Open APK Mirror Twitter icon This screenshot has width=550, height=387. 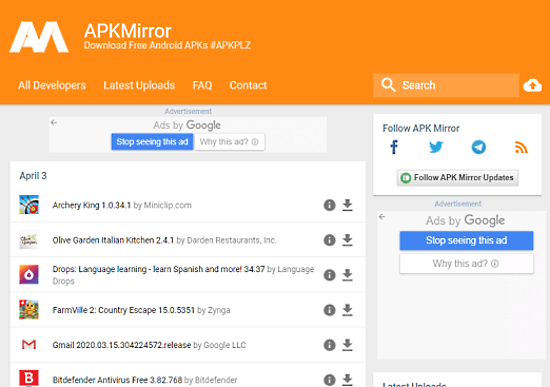(436, 147)
